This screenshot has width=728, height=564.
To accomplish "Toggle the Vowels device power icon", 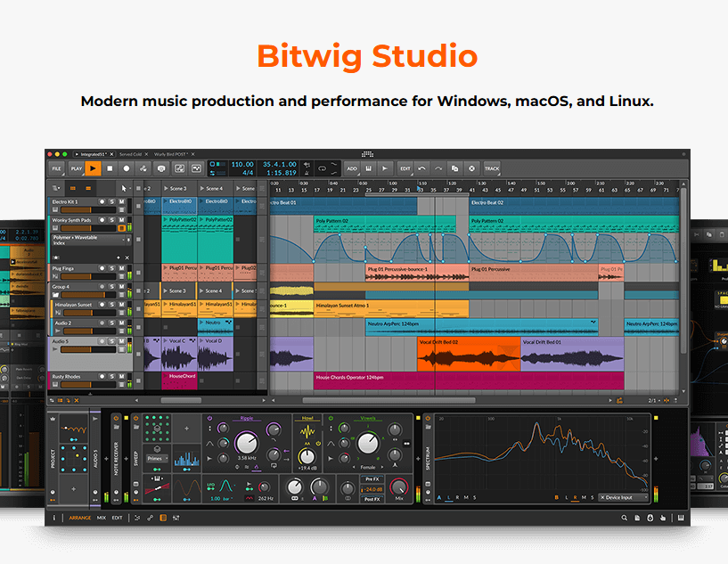I will pyautogui.click(x=331, y=418).
